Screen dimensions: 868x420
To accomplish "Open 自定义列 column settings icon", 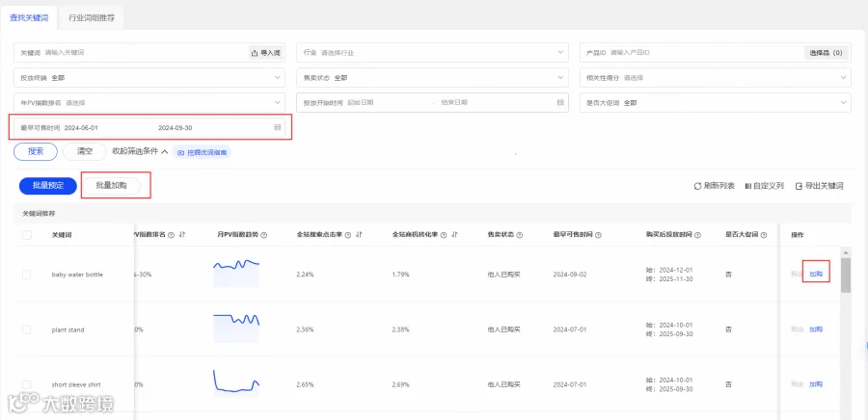I will 747,186.
